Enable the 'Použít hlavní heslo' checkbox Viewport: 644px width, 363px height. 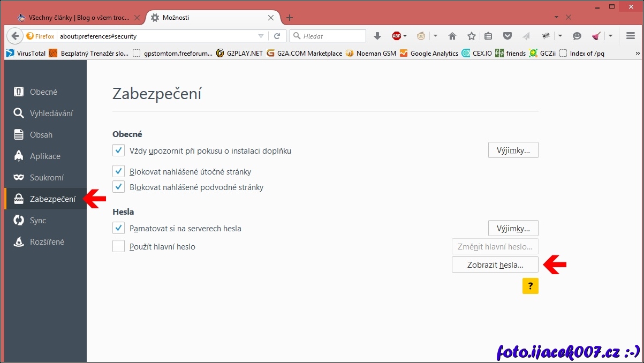click(118, 246)
